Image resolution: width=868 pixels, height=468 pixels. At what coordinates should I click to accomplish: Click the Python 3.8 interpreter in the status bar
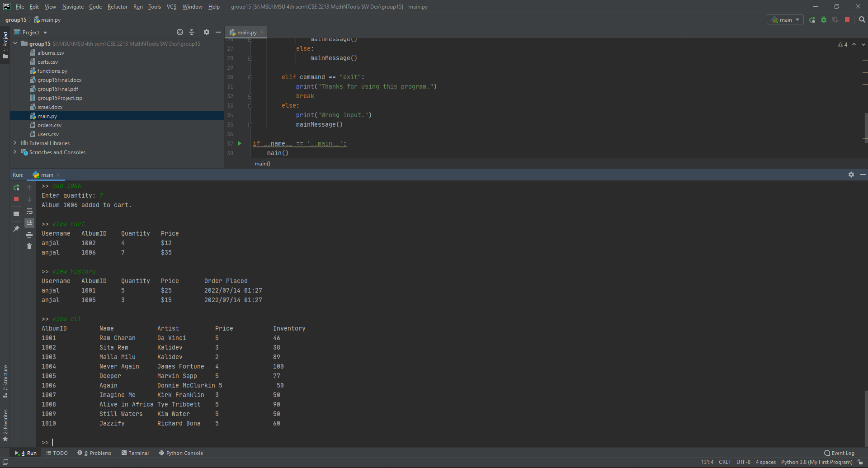[816, 462]
